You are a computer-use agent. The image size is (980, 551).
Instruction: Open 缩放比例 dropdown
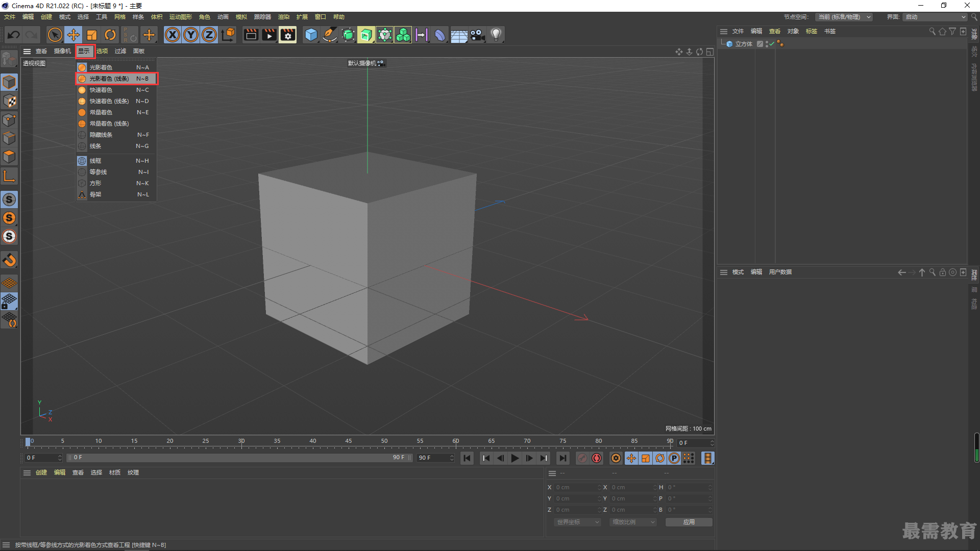(633, 522)
